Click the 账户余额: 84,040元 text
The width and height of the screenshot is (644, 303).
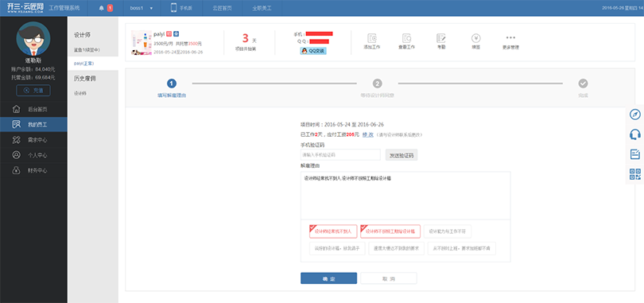[33, 69]
